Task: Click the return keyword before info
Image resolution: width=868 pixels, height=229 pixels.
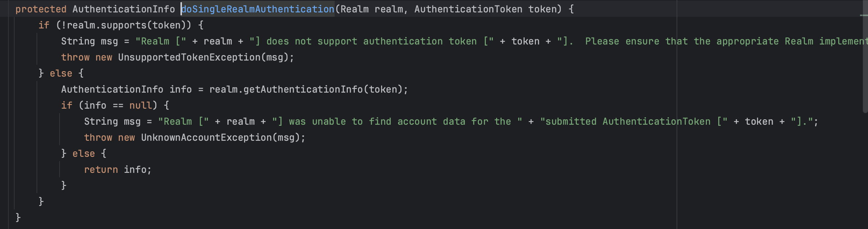Action: 101,170
